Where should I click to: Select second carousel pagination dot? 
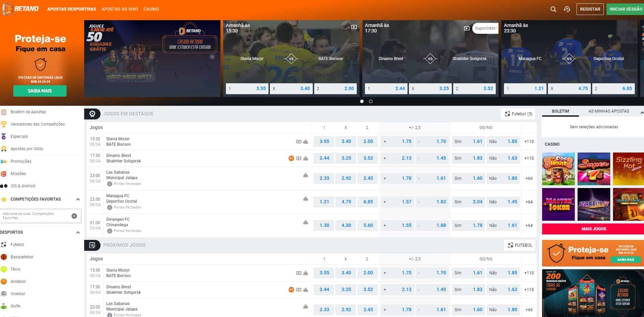(x=371, y=101)
